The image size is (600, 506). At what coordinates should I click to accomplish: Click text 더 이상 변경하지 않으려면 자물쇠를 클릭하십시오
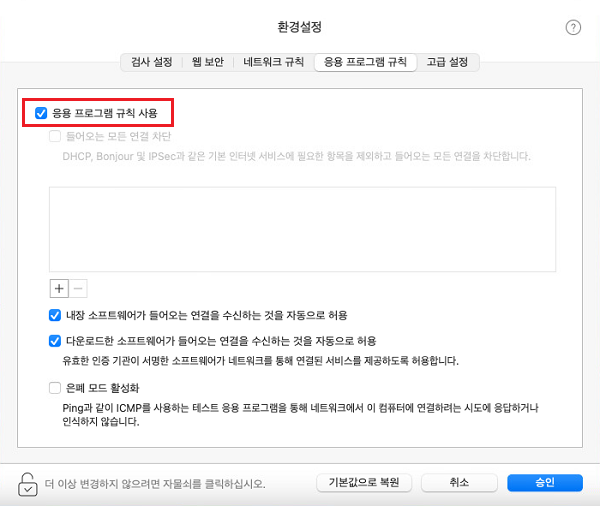(x=155, y=484)
